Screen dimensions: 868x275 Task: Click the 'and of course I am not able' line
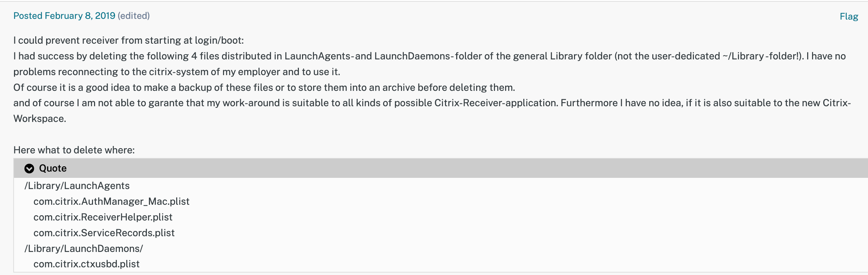pos(432,103)
